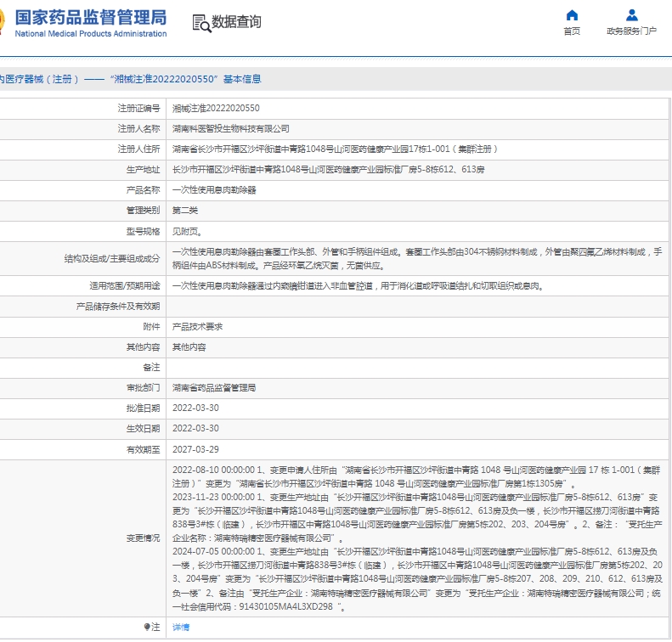Click the 管理类别 label cell

point(143,211)
